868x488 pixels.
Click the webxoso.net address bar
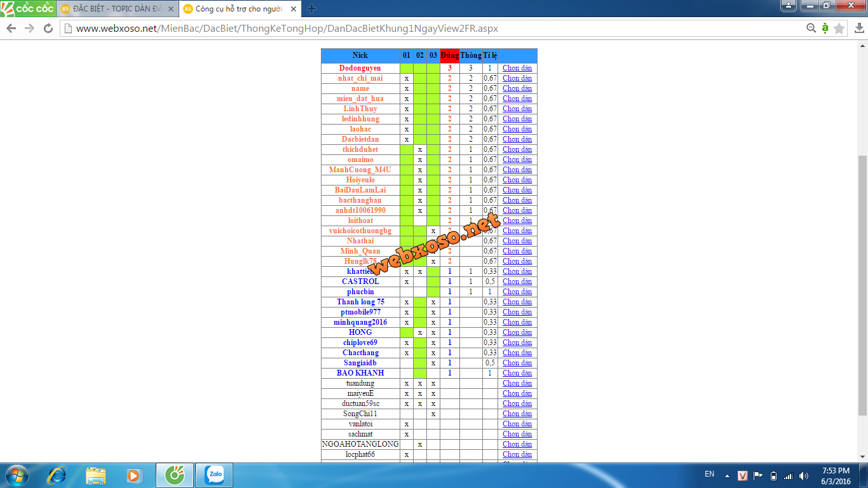coord(432,28)
